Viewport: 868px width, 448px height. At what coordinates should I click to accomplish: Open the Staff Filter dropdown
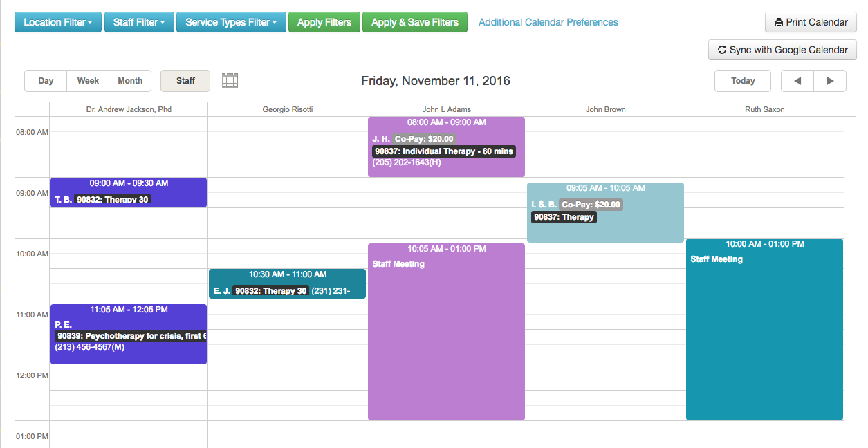[x=139, y=22]
